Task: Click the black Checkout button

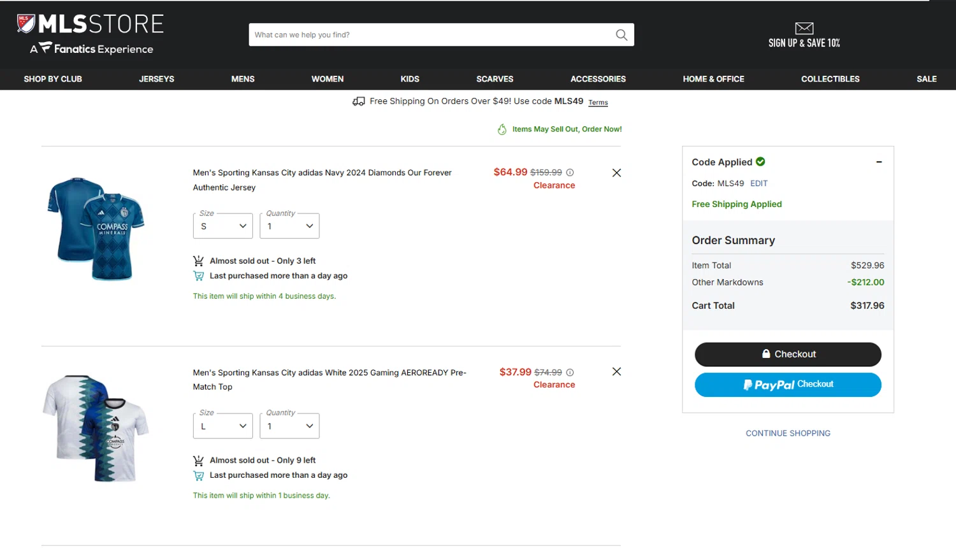Action: tap(788, 354)
